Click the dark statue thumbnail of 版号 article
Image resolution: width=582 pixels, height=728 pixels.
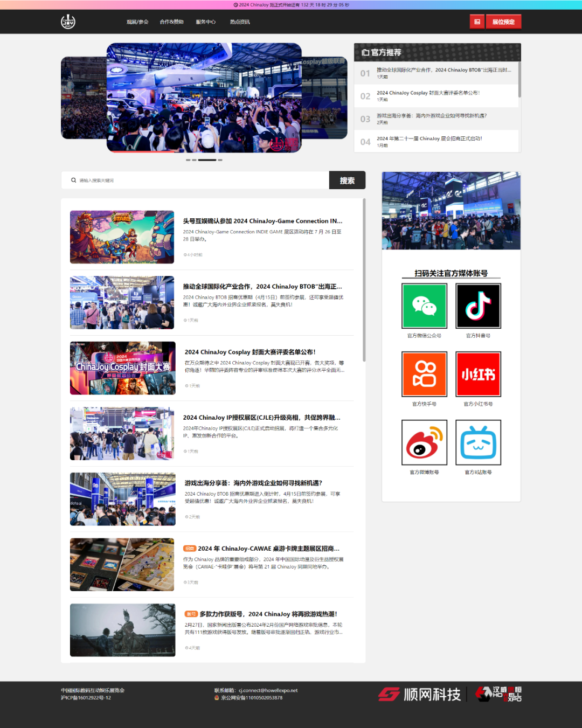(122, 630)
